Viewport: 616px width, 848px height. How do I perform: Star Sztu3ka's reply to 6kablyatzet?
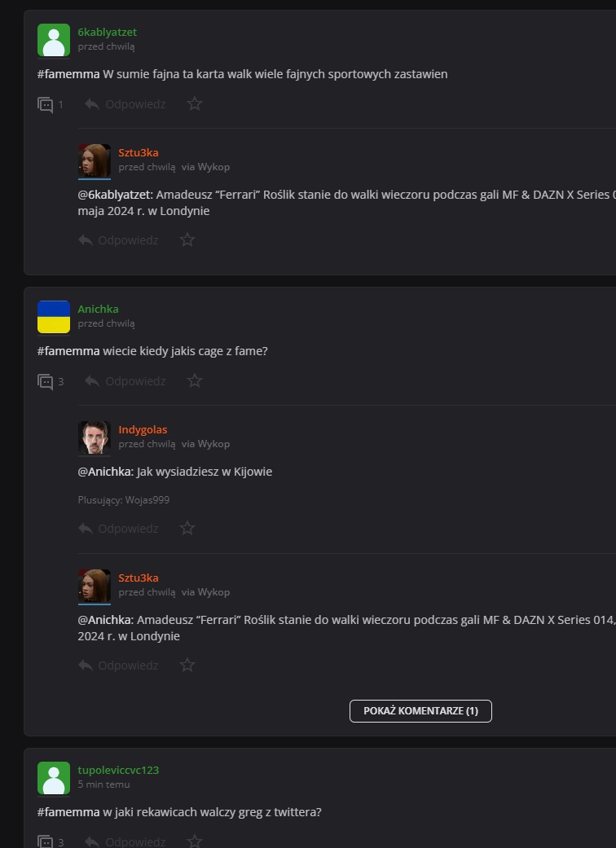(187, 240)
